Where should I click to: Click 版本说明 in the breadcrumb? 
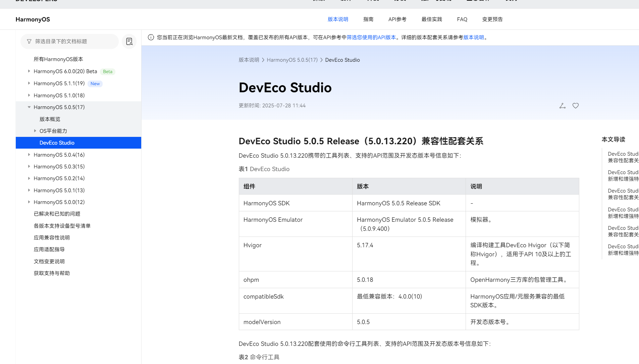pos(249,60)
